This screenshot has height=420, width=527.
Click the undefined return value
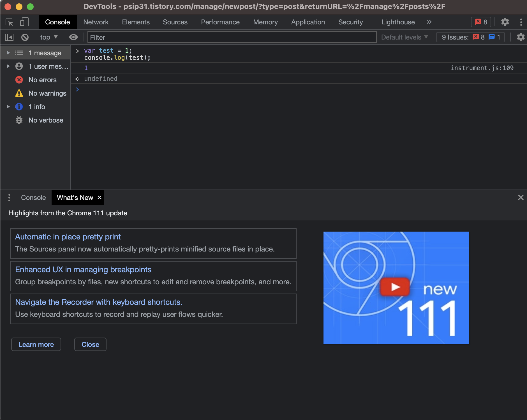(101, 79)
